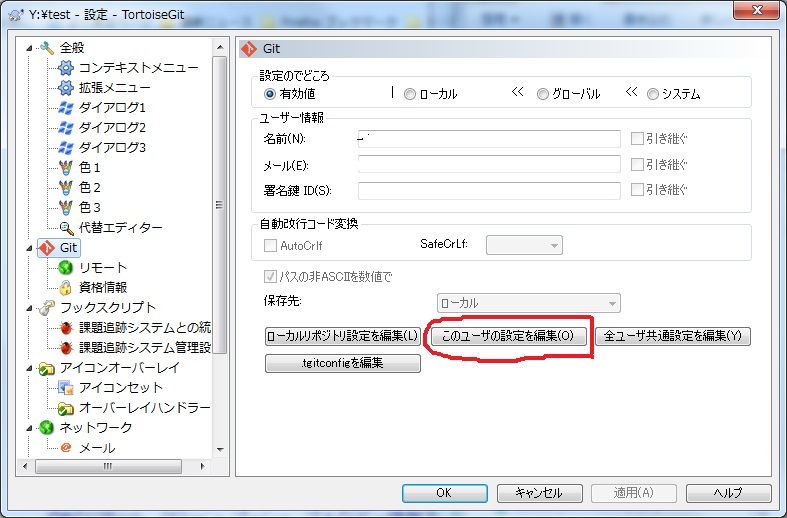Open コンテキストメニュー settings page
Viewport: 787px width, 518px height.
pyautogui.click(x=139, y=68)
